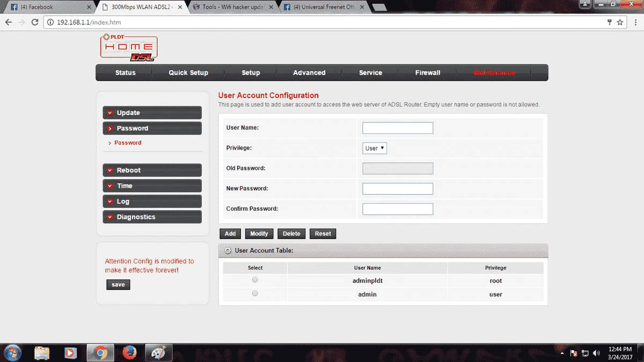Open the Status menu

[125, 72]
